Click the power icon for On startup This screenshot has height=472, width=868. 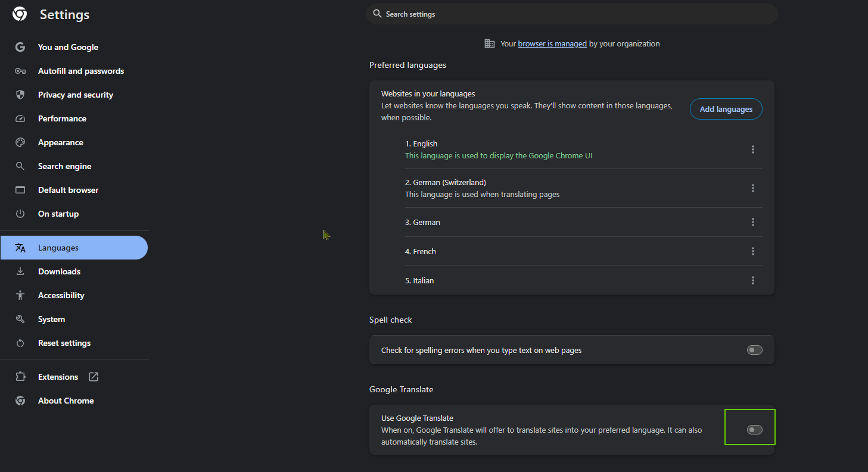click(x=20, y=214)
